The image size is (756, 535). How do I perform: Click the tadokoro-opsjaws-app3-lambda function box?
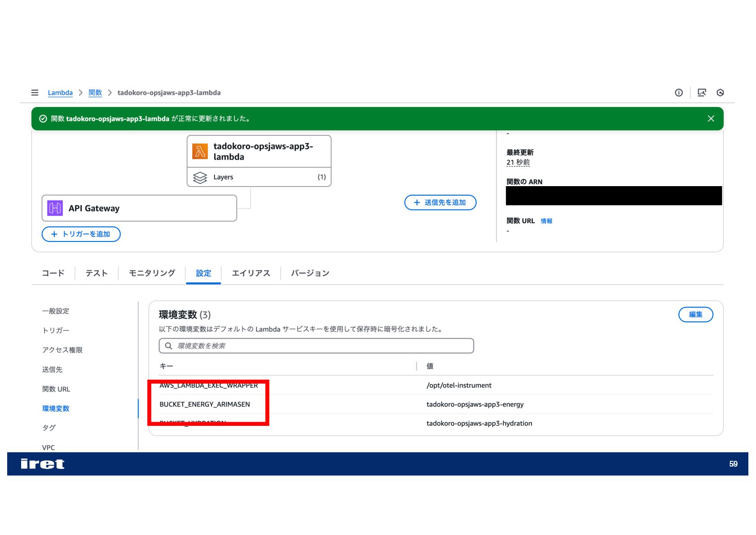[259, 152]
